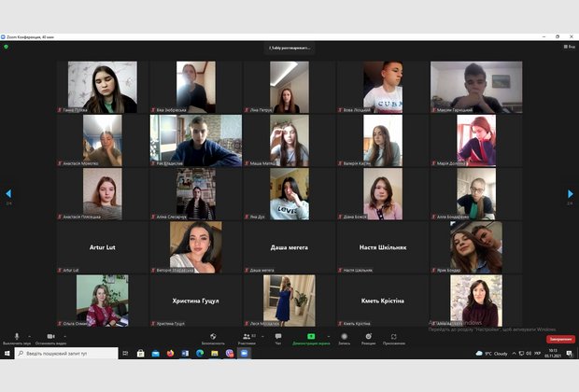This screenshot has width=579, height=392.
Task: Open the Security (Безопасность) shield icon
Action: tap(213, 337)
